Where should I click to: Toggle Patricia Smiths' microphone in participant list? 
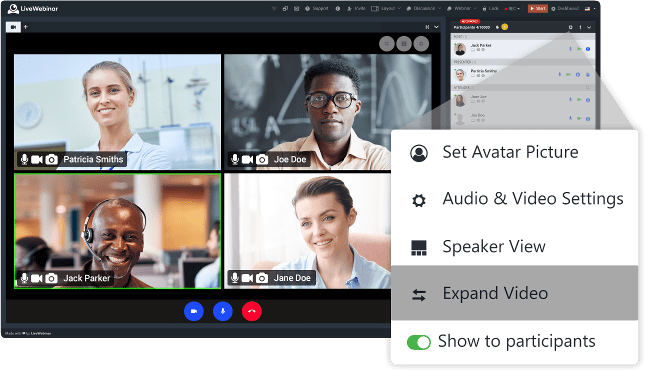(560, 75)
